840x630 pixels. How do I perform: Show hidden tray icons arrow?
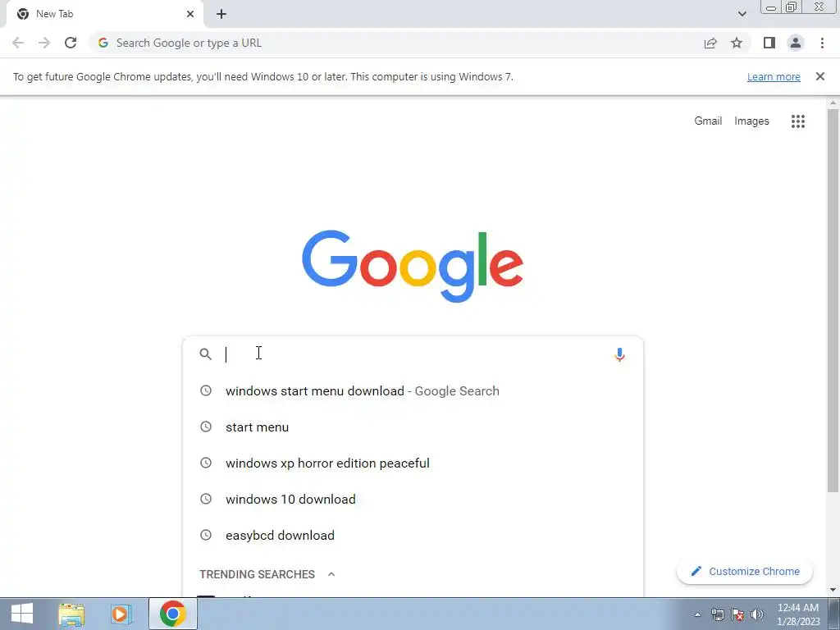[x=697, y=615]
